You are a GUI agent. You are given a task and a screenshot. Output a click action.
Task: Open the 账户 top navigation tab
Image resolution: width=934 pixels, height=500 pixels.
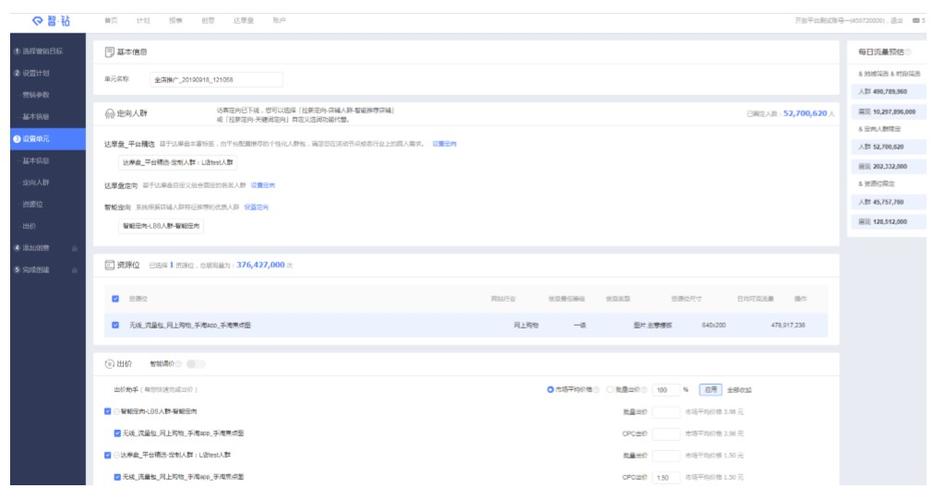click(279, 20)
